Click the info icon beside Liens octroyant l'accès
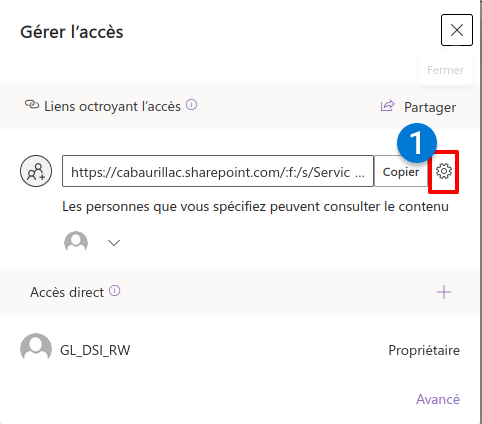The width and height of the screenshot is (482, 424). (x=192, y=105)
